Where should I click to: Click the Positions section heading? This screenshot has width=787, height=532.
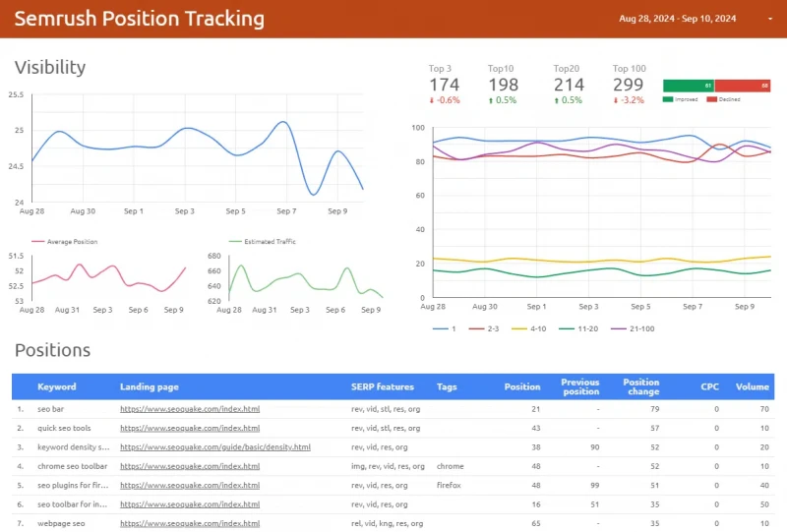coord(52,350)
